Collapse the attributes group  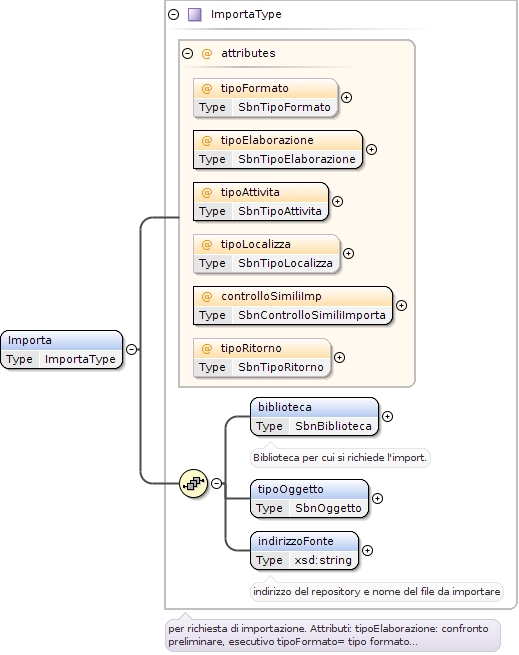click(x=188, y=53)
